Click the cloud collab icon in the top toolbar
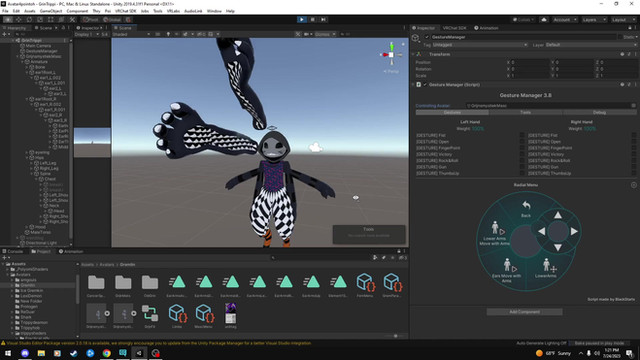 [544, 20]
